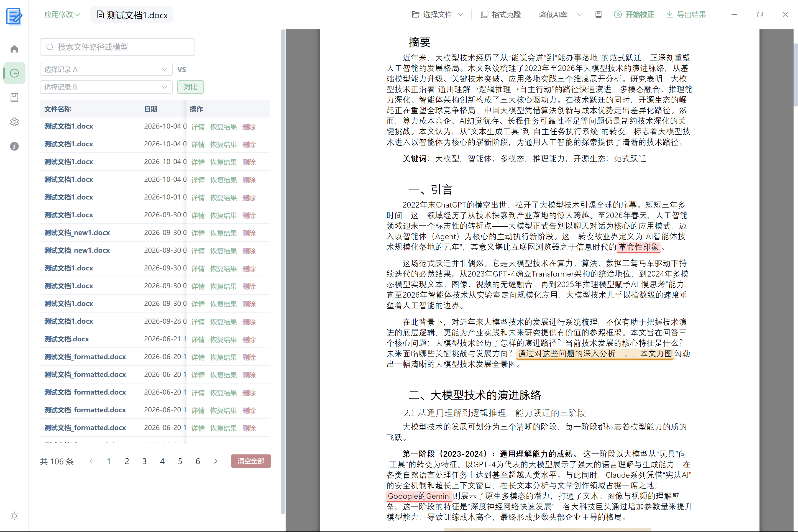
Task: Click previous page arrow in pagination
Action: [91, 461]
